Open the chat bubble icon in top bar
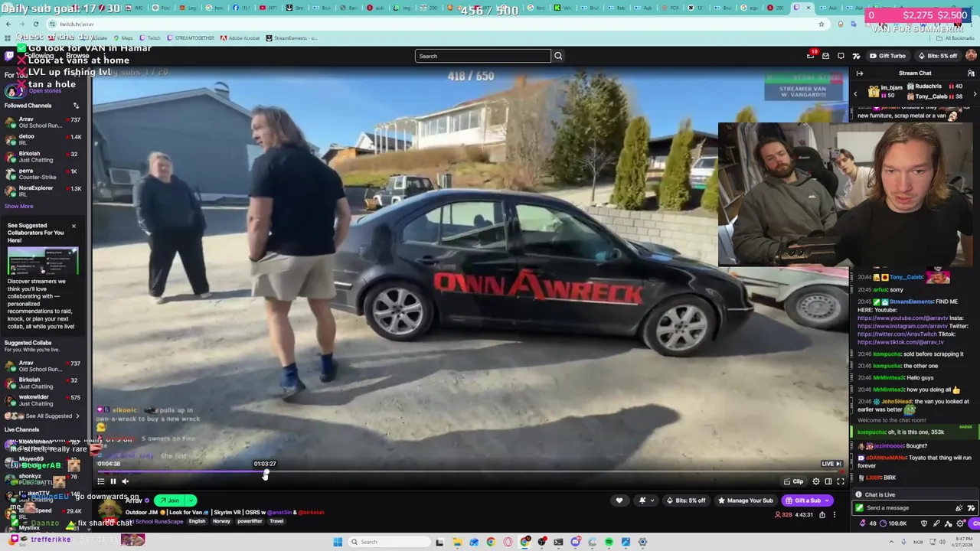 click(x=841, y=56)
